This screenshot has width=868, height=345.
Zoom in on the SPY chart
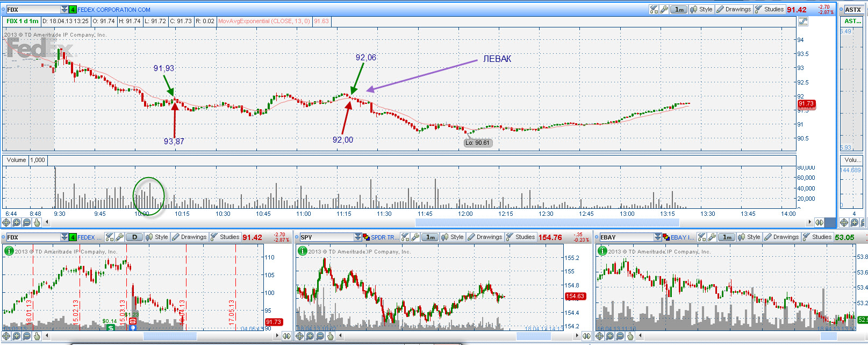[x=310, y=336]
